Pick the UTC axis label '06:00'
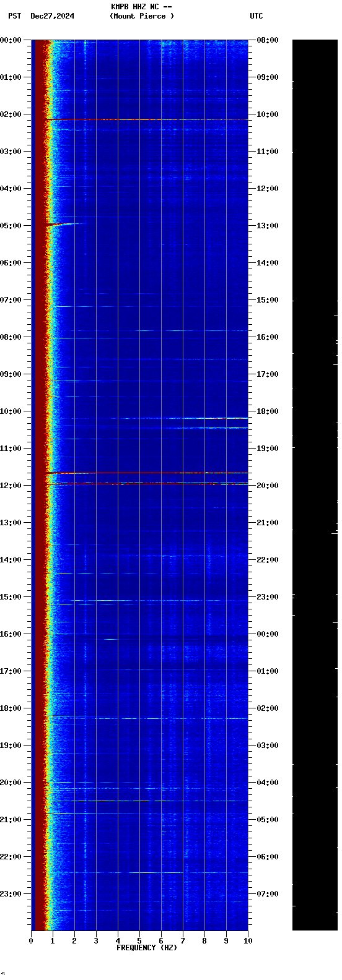This screenshot has width=342, height=980. [x=268, y=857]
